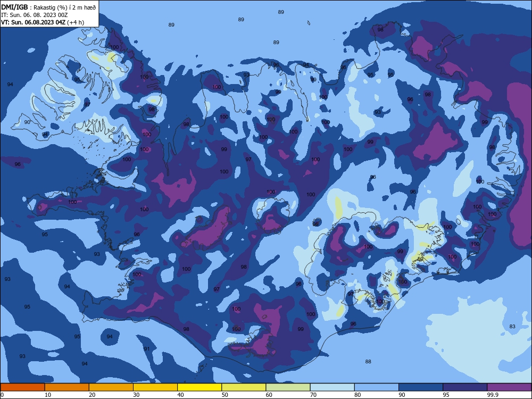532x399 pixels.
Task: Click the dark orange 0–10 legend swatch
Action: click(x=22, y=387)
